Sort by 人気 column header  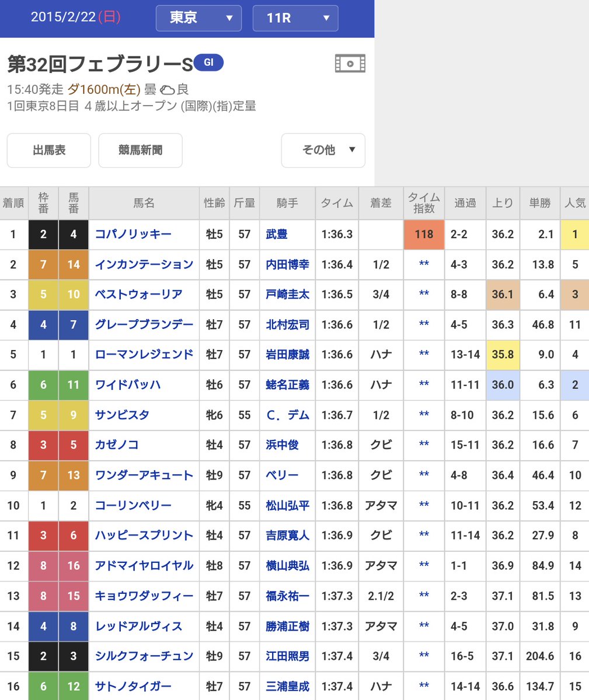(575, 203)
